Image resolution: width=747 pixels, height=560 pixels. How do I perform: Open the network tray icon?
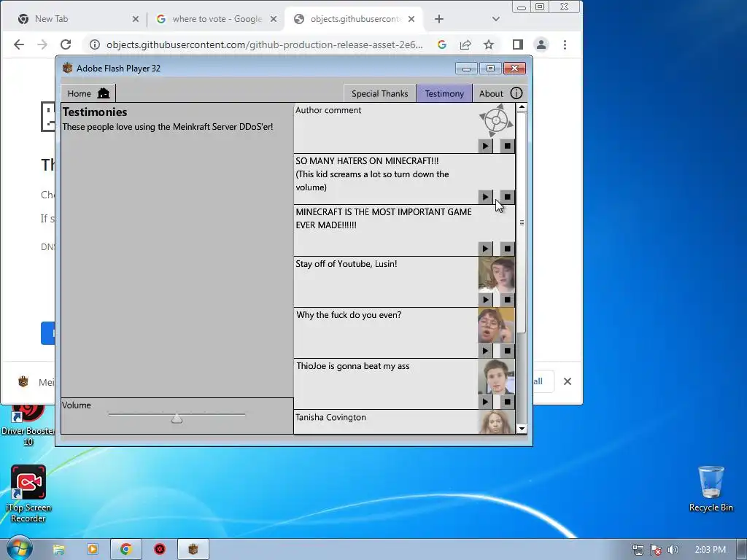638,550
